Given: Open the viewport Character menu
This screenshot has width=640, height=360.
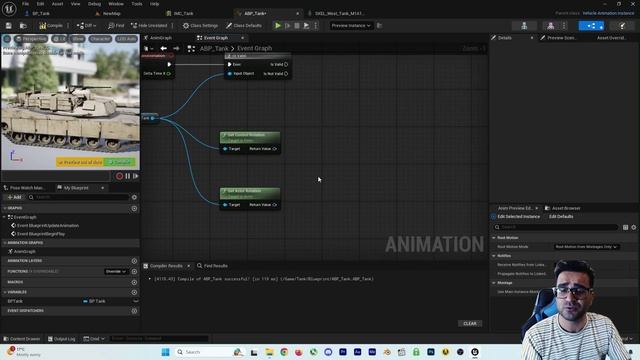Looking at the screenshot, I should pyautogui.click(x=100, y=39).
